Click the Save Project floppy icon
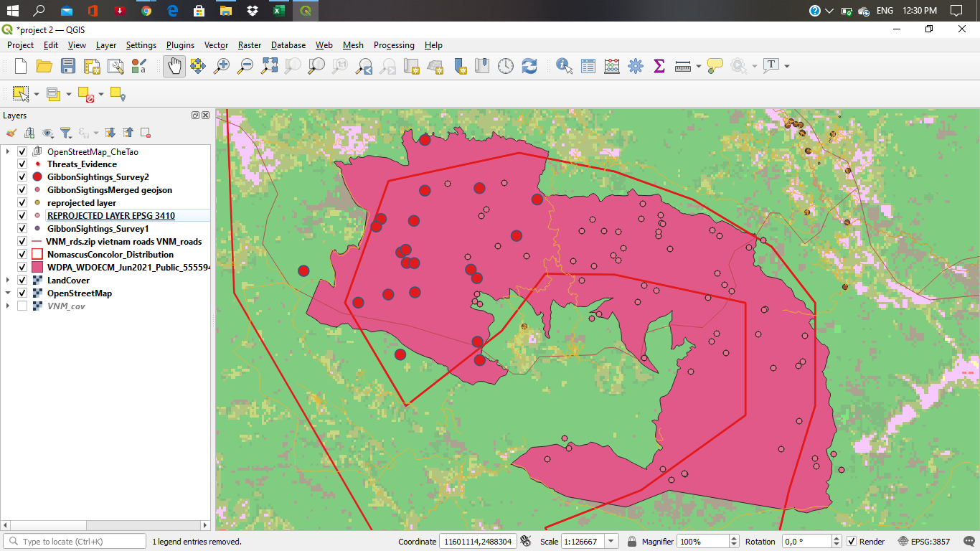Image resolution: width=980 pixels, height=551 pixels. coord(68,66)
